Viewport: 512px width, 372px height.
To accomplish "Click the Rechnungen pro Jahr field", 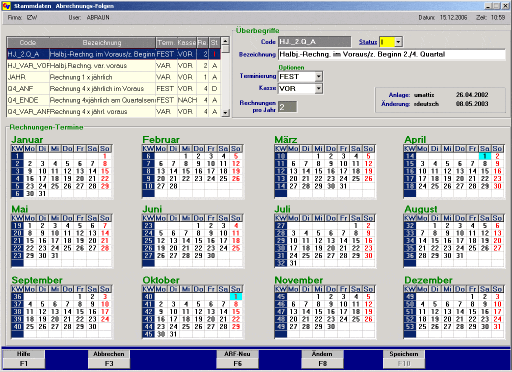I will pyautogui.click(x=287, y=107).
